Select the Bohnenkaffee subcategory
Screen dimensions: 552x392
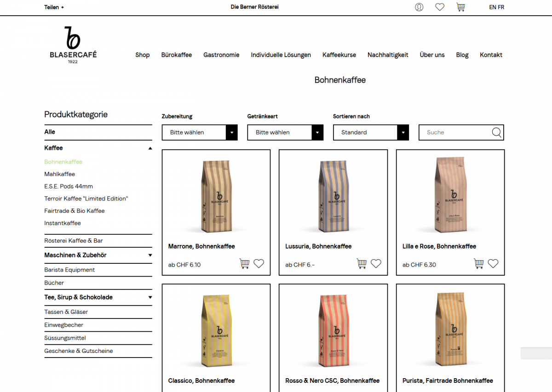click(x=63, y=162)
